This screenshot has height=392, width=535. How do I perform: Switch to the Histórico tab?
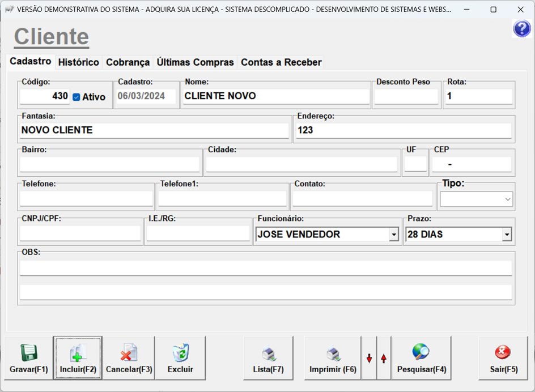click(x=78, y=62)
